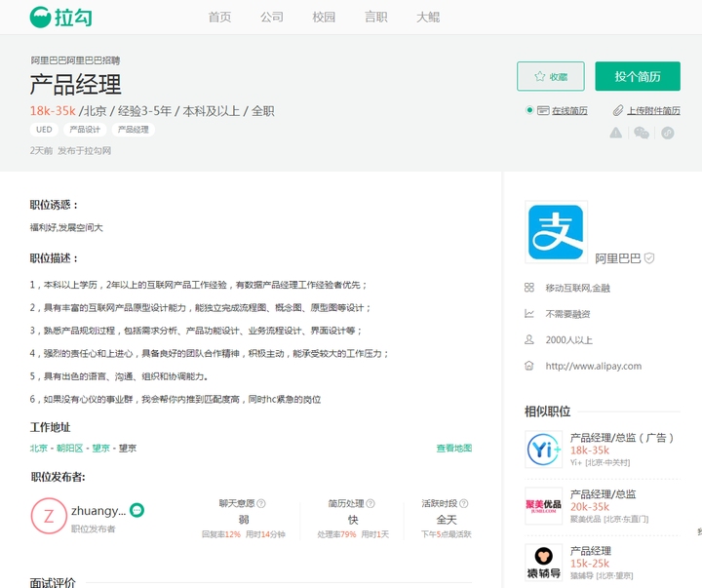Click the zhuangy... publisher name
Viewport: 702px width, 588px height.
98,511
